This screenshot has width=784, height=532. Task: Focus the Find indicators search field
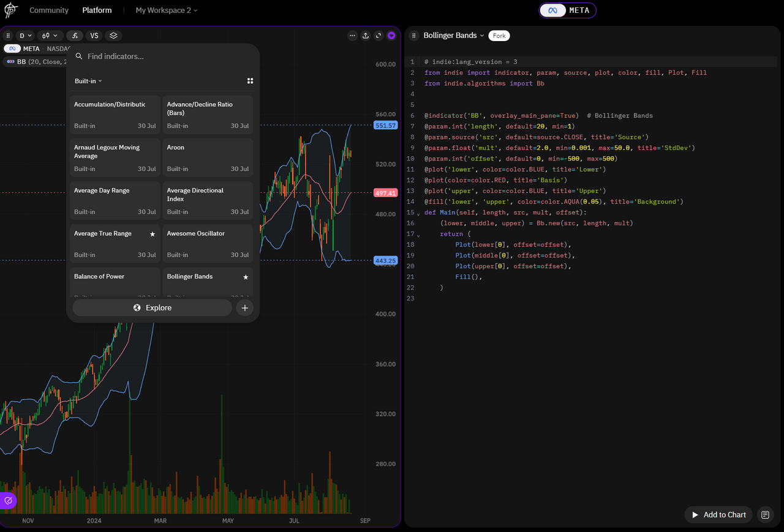click(x=163, y=56)
